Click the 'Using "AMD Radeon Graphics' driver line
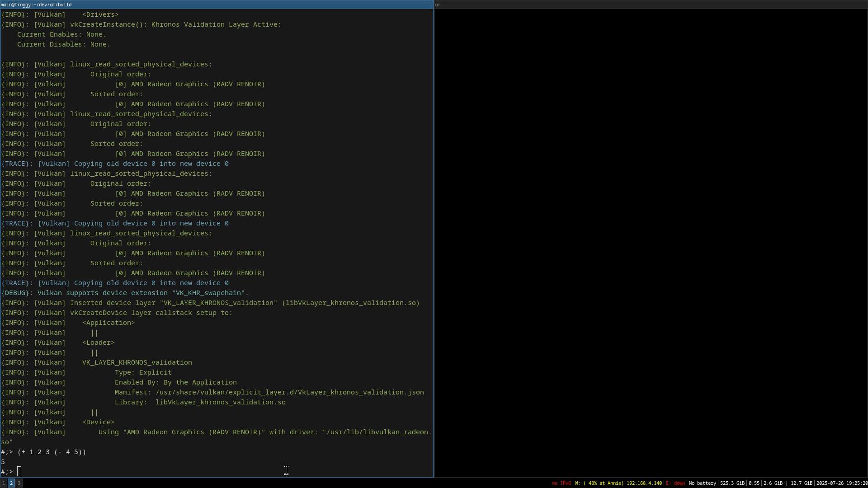868x488 pixels. [217, 437]
